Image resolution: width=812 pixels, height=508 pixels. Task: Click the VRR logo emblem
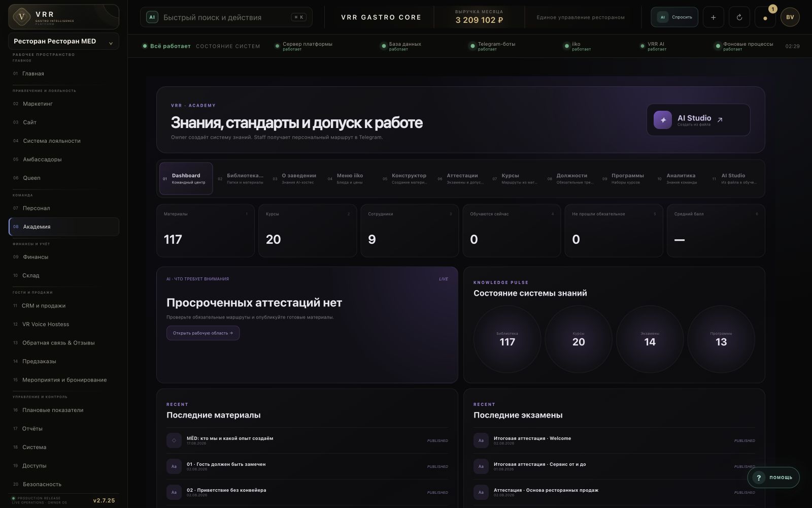(x=21, y=17)
